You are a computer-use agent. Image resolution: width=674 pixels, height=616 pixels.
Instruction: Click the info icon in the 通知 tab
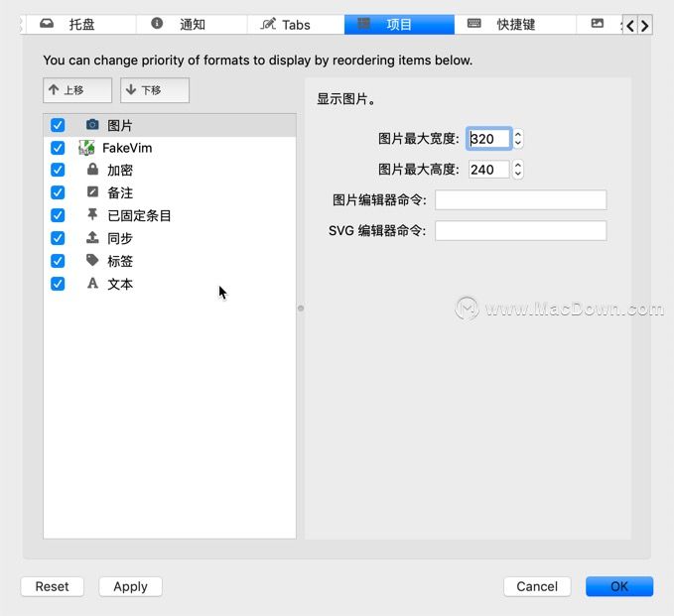(x=157, y=23)
